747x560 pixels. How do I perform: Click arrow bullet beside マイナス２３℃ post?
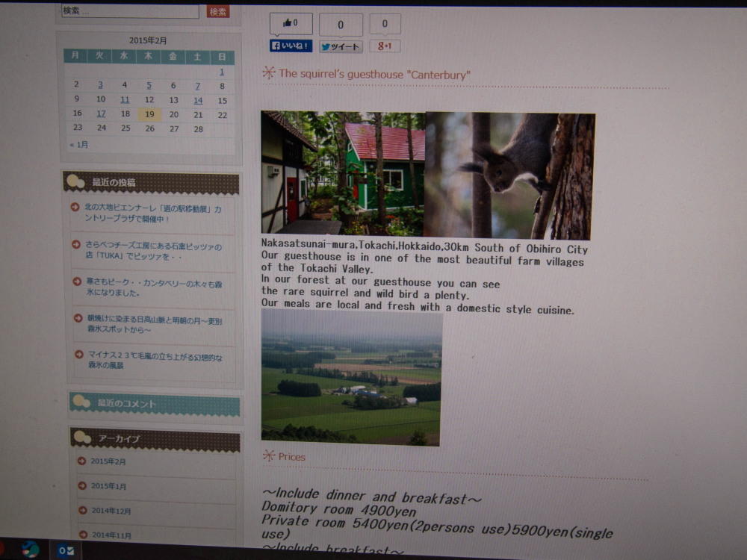click(79, 354)
